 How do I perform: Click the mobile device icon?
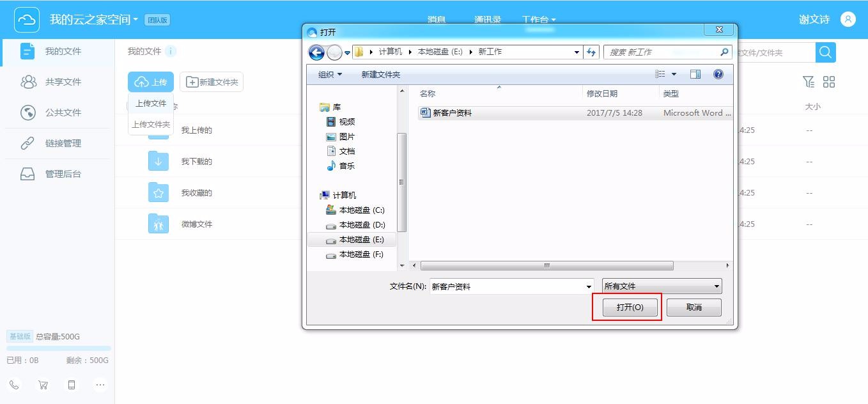coord(72,385)
